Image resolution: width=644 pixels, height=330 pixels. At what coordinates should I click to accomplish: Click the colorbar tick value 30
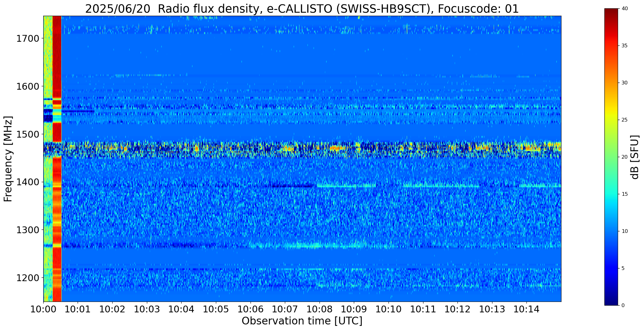pyautogui.click(x=625, y=83)
